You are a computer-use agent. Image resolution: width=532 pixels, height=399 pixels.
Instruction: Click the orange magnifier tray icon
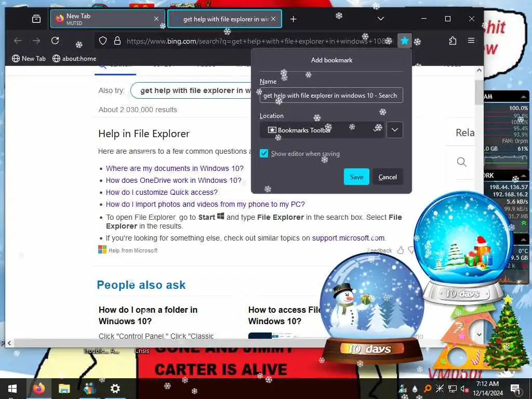tap(428, 389)
